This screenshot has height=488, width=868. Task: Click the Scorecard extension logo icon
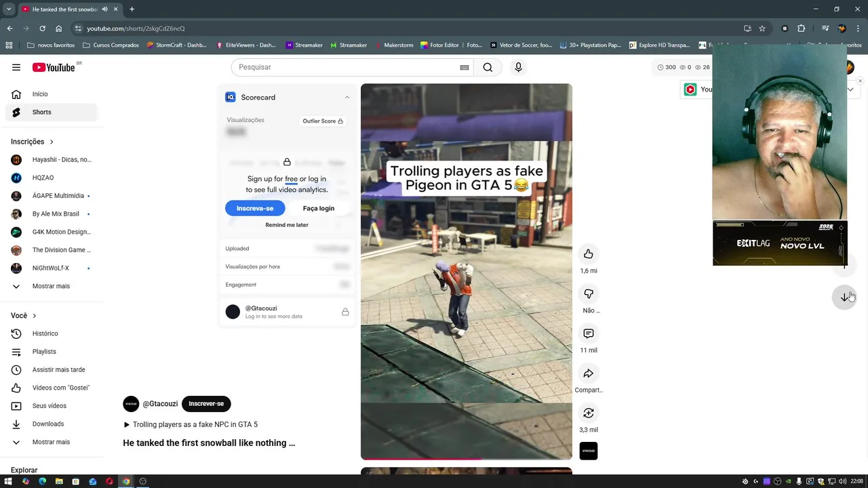tap(230, 97)
